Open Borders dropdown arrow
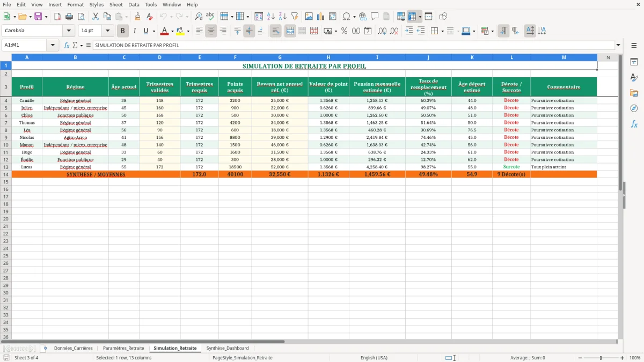This screenshot has height=362, width=644. click(442, 31)
